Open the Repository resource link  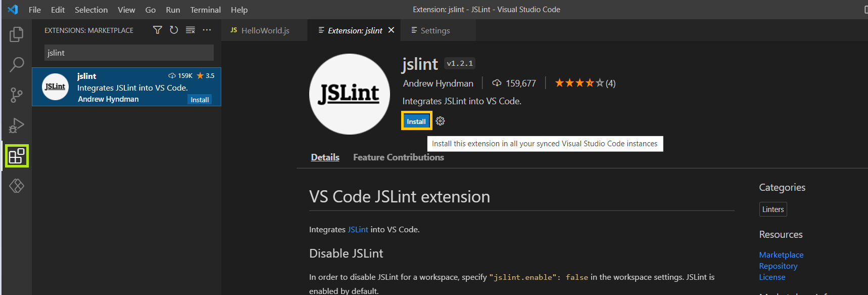[x=778, y=266]
